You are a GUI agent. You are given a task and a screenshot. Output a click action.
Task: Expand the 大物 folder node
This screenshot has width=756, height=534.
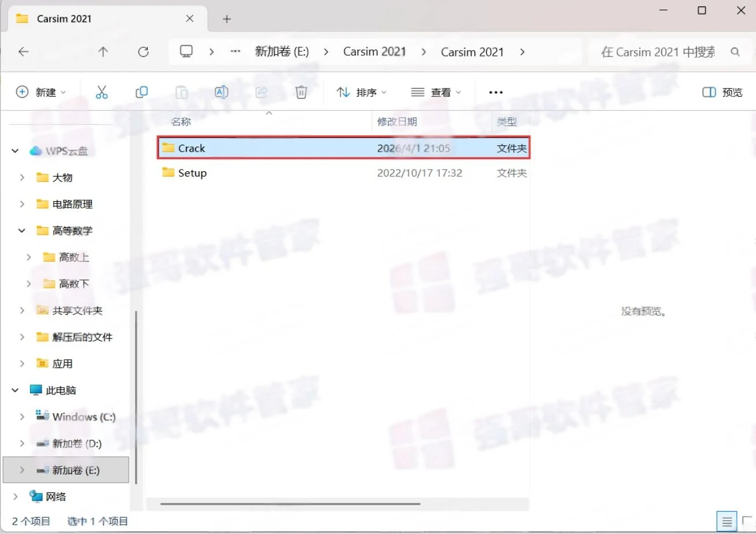pos(22,177)
